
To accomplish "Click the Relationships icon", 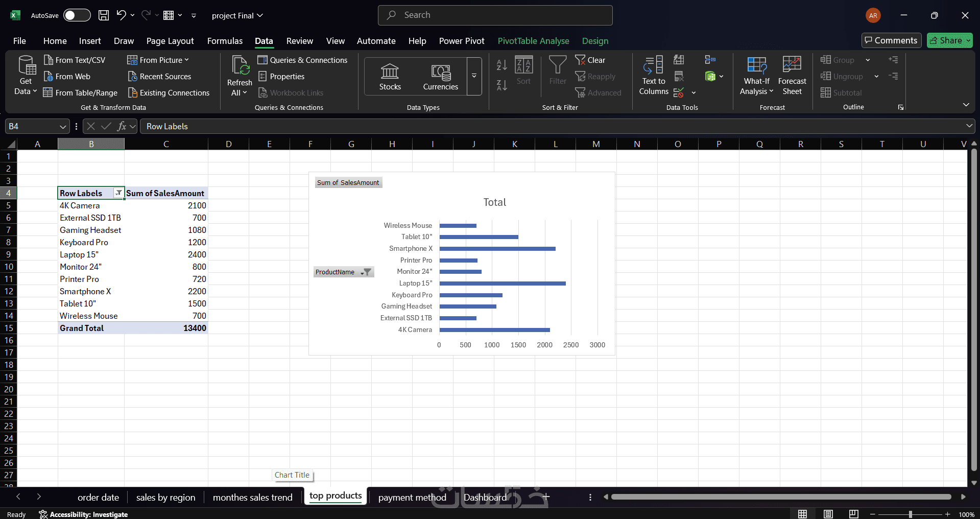I will click(710, 60).
